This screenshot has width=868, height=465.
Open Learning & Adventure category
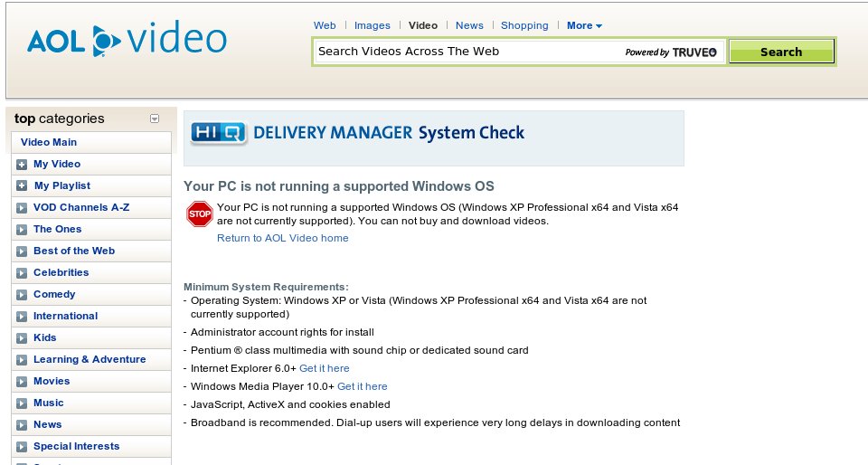point(90,359)
